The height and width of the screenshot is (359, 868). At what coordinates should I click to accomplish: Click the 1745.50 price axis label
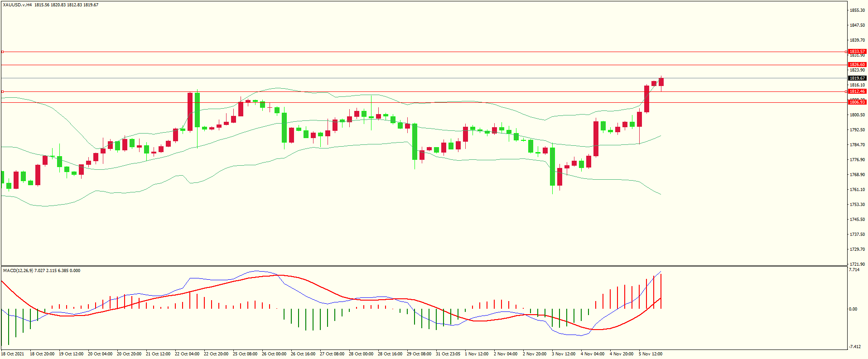point(857,220)
